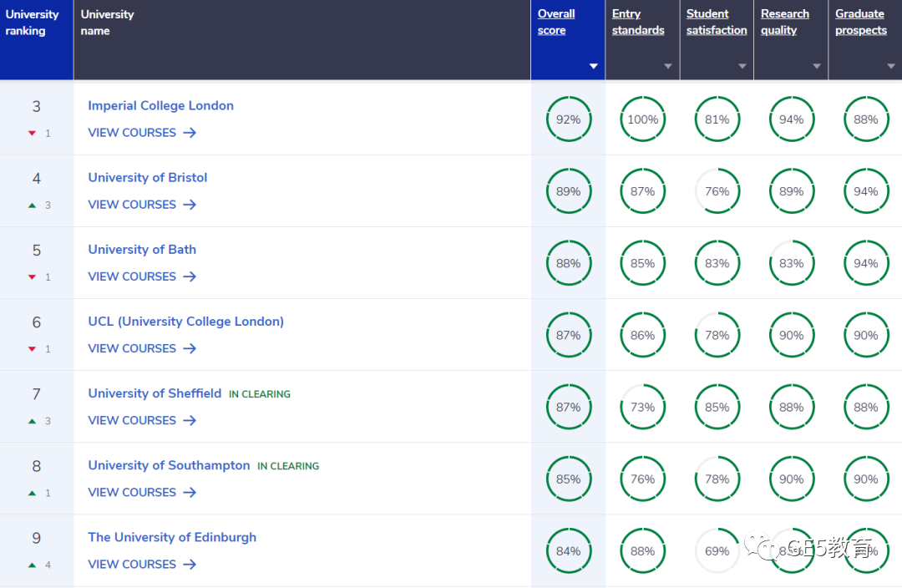
Task: Click Imperial's 81% student satisfaction circle
Action: (717, 119)
